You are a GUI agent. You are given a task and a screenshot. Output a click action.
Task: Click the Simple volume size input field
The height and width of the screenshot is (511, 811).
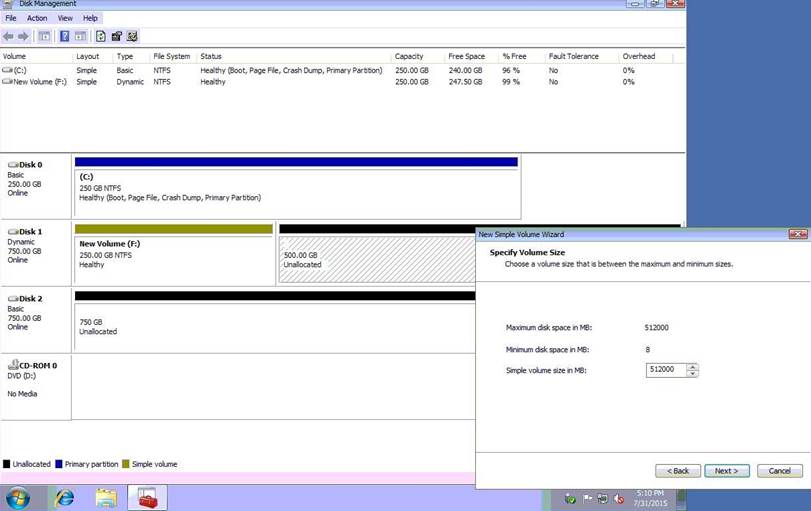[x=665, y=370]
